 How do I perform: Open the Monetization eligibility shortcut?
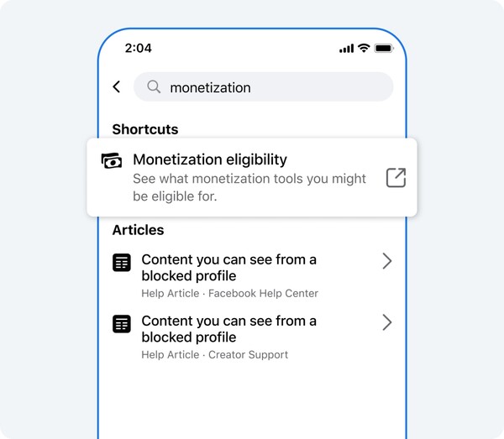pos(210,159)
